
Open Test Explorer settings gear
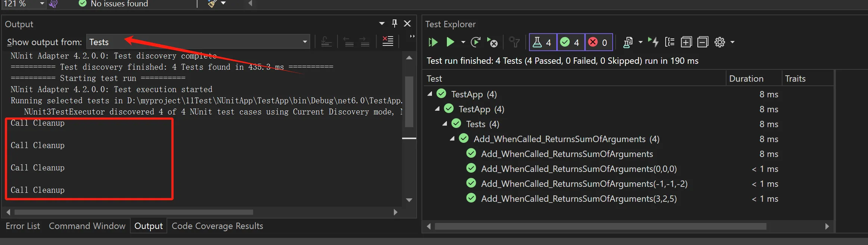[720, 42]
